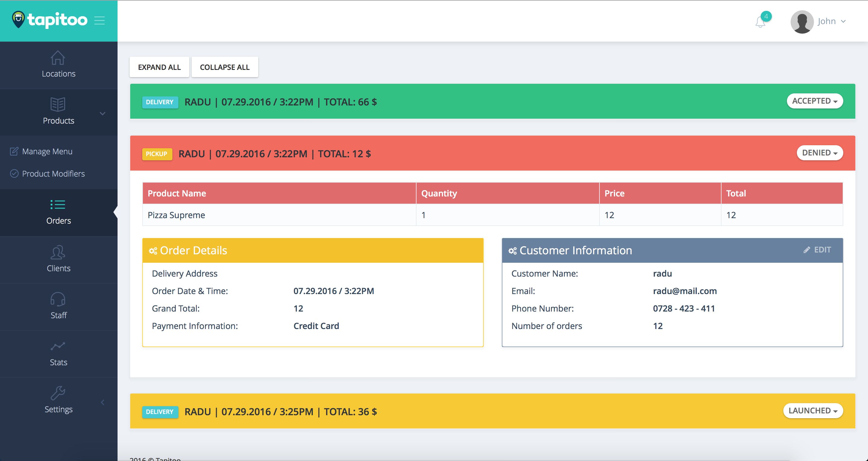This screenshot has width=868, height=461.
Task: Open Products via the book icon
Action: [x=58, y=105]
